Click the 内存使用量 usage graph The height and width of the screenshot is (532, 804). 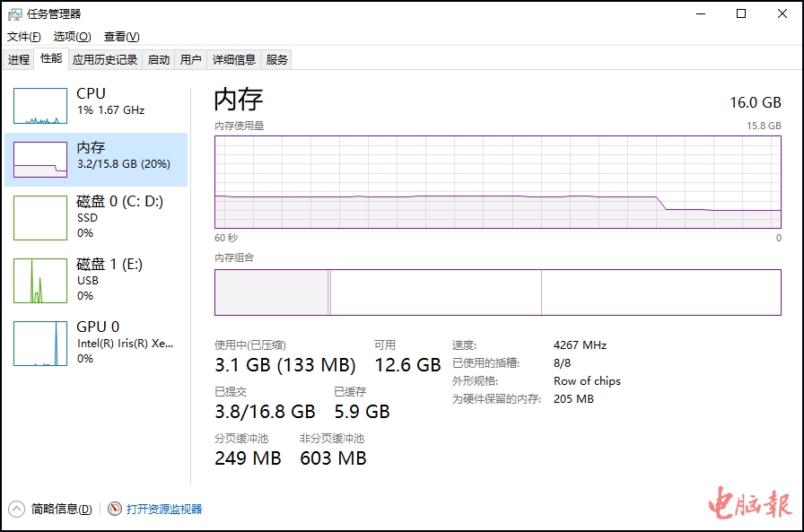(x=497, y=182)
